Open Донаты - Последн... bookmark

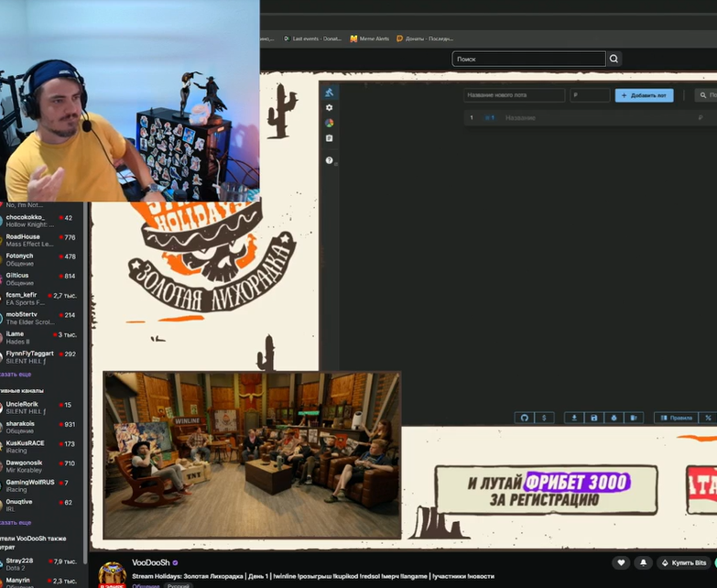point(425,38)
